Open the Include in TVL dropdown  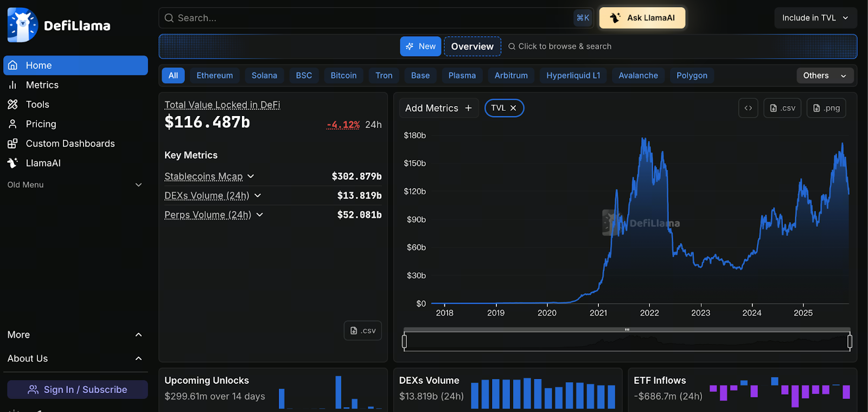pyautogui.click(x=815, y=18)
